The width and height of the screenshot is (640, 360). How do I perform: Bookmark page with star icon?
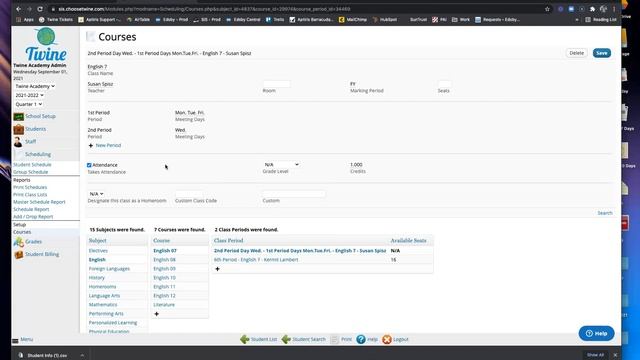[547, 9]
